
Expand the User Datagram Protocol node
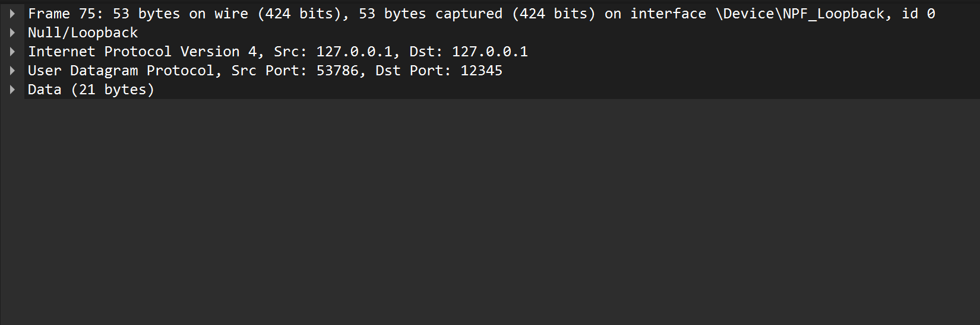click(x=12, y=71)
